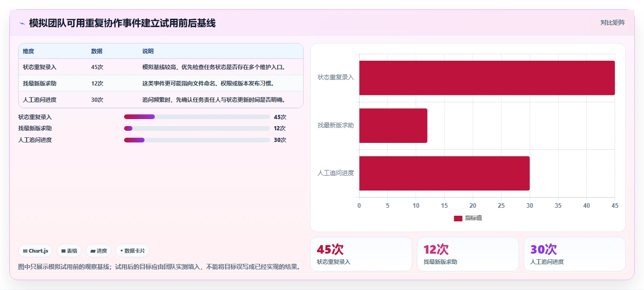Click the title icon before 模拟团队可用重复协作
Viewport: 644px width, 290px height.
tap(22, 23)
